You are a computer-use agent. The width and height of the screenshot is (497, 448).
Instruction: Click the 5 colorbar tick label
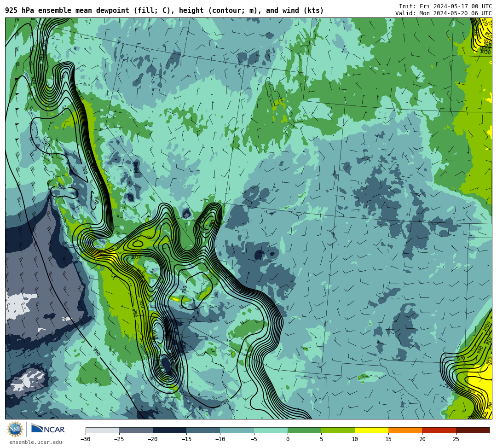click(321, 439)
